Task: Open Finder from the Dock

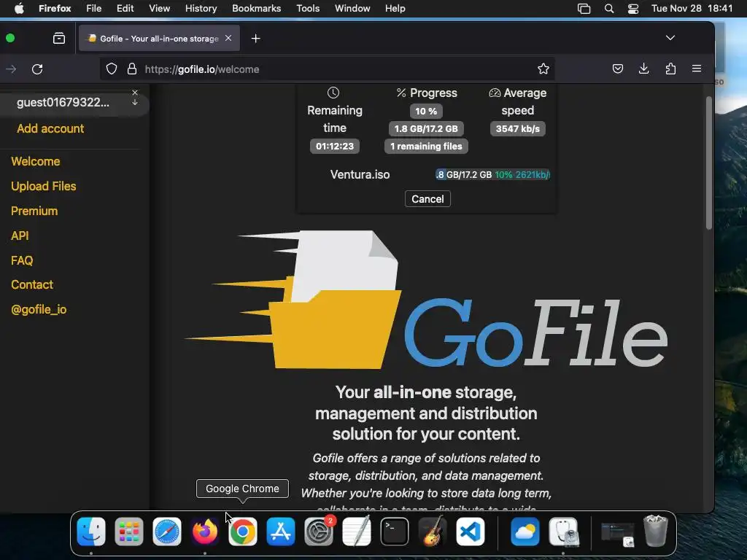Action: (x=91, y=532)
